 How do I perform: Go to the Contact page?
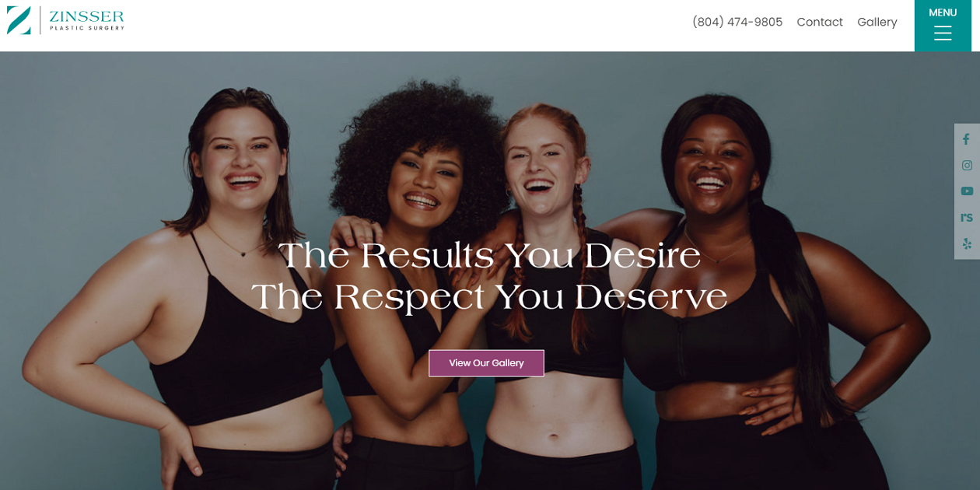click(820, 22)
